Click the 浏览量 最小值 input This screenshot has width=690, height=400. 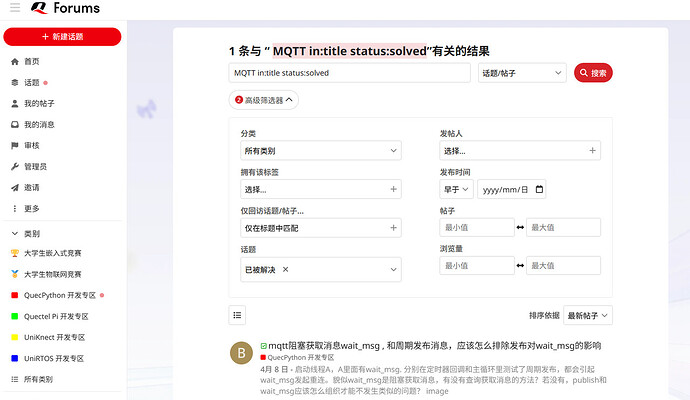477,266
